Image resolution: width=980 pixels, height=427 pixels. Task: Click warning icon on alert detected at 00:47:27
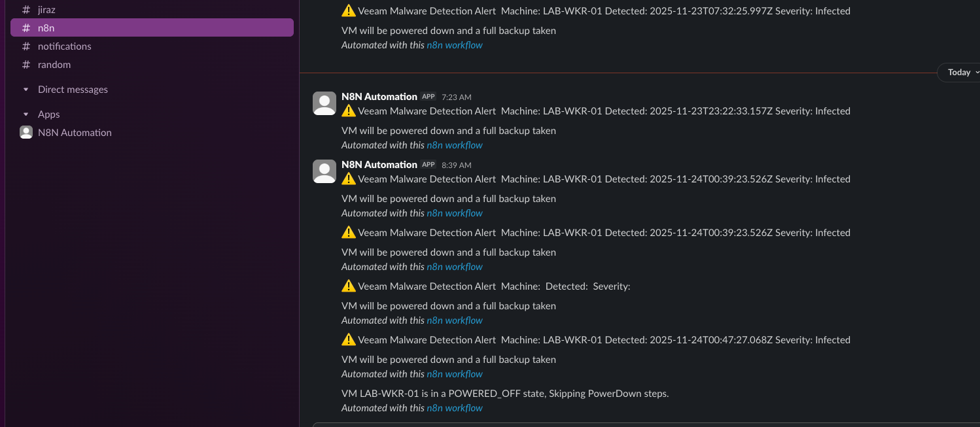(x=349, y=339)
